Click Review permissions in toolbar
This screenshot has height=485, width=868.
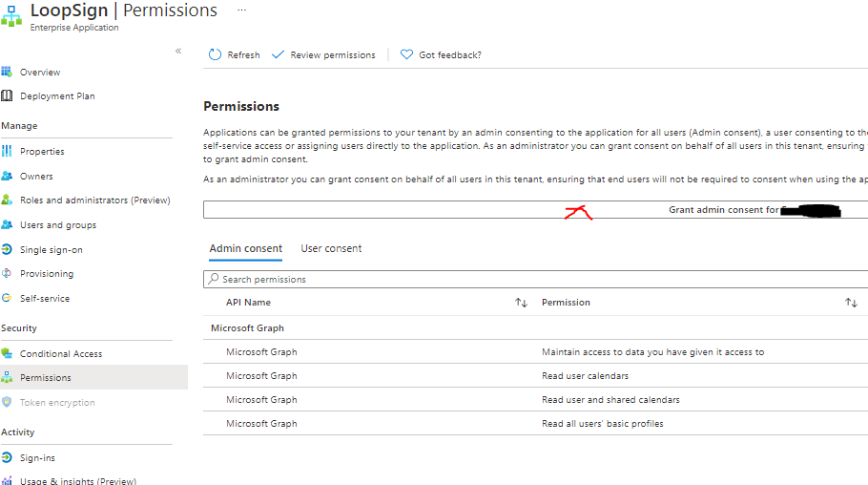tap(324, 54)
